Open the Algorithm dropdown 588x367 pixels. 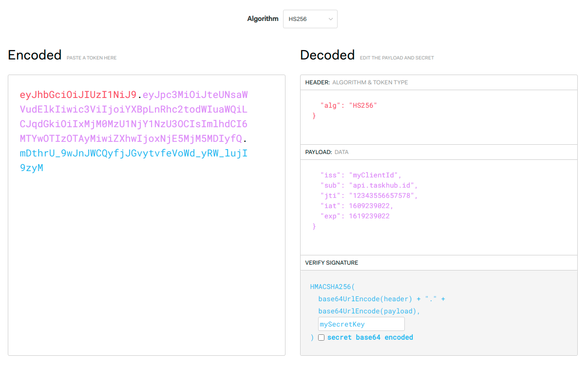coord(310,19)
